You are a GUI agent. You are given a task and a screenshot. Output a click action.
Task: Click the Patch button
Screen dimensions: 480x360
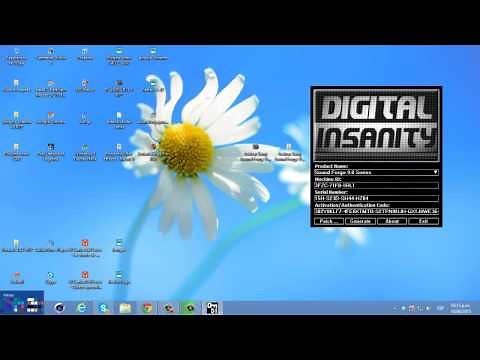(x=329, y=221)
